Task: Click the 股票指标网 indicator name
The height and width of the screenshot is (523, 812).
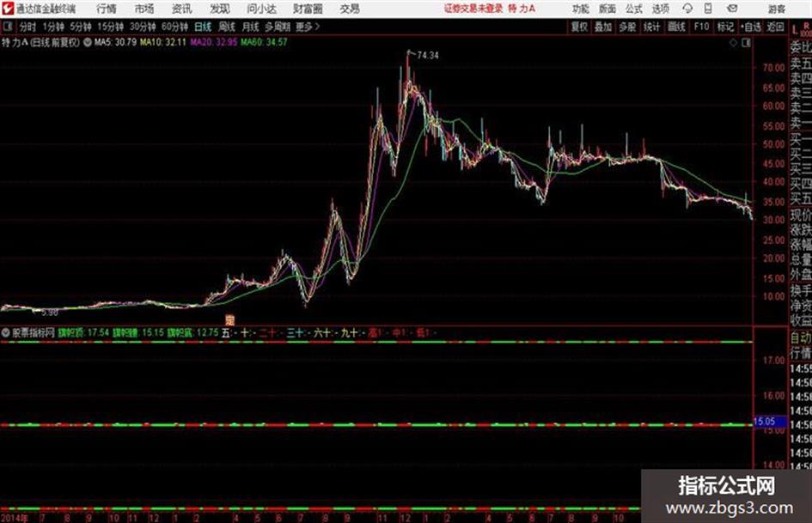Action: pos(34,333)
